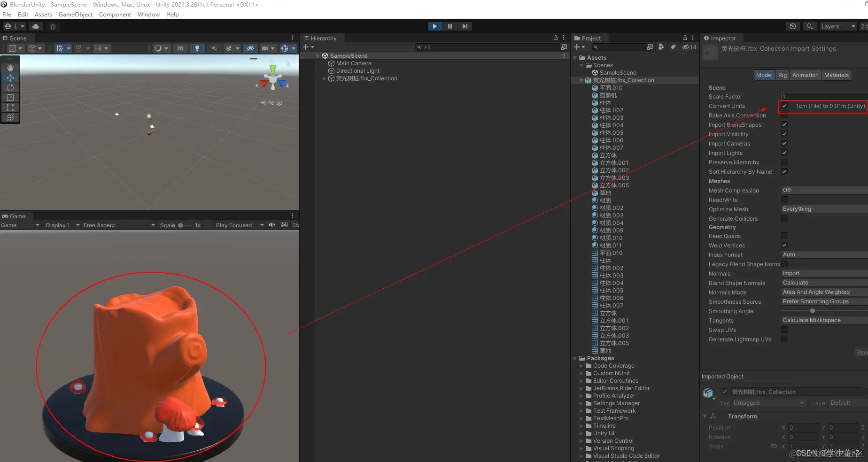Toggle hidden objects visibility in Scene
This screenshot has width=868, height=462.
coord(250,48)
